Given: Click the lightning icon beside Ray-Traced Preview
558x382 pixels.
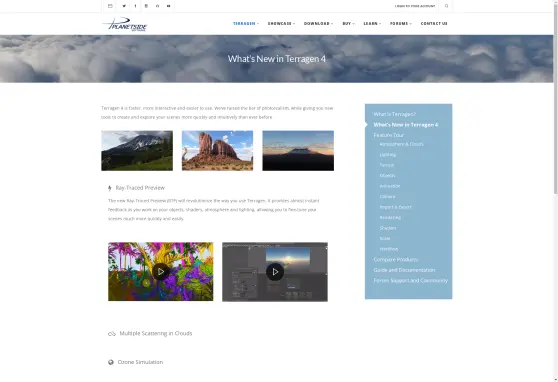Looking at the screenshot, I should pyautogui.click(x=110, y=188).
